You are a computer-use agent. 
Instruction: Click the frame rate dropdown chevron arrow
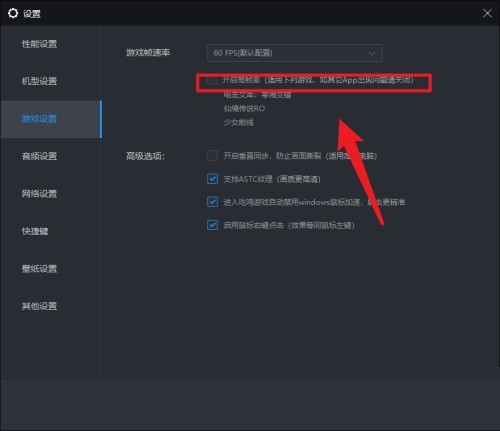click(x=372, y=53)
